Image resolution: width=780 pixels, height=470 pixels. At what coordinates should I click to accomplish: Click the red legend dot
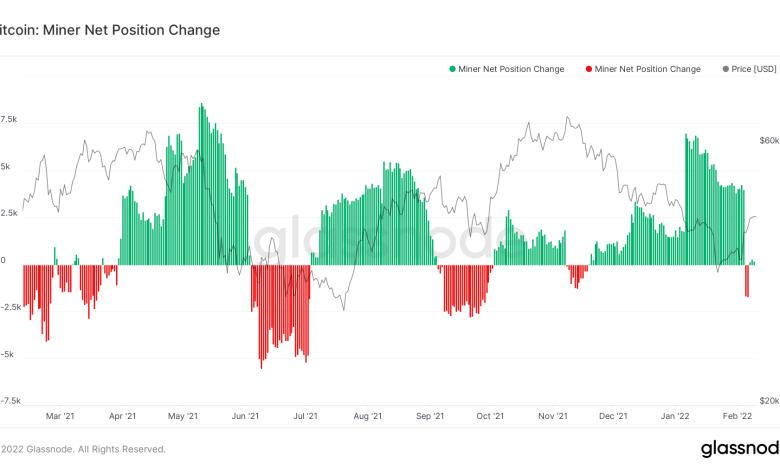point(588,69)
